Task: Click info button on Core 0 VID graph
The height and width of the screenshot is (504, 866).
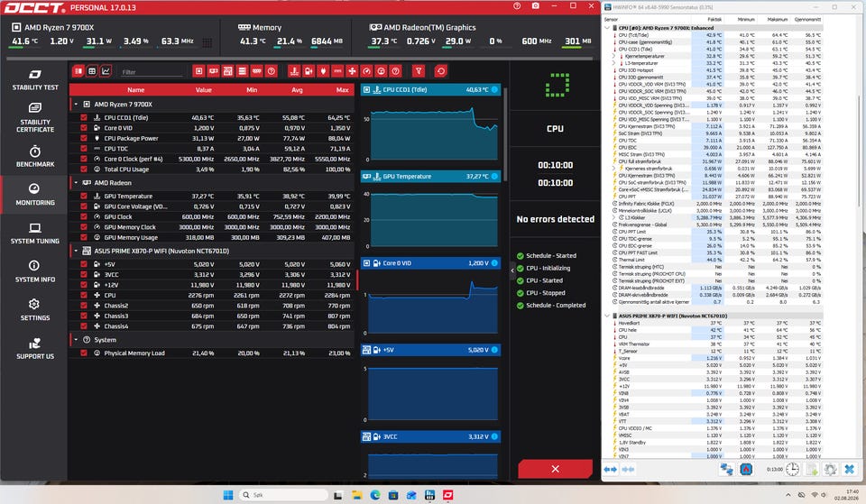Action: 494,262
